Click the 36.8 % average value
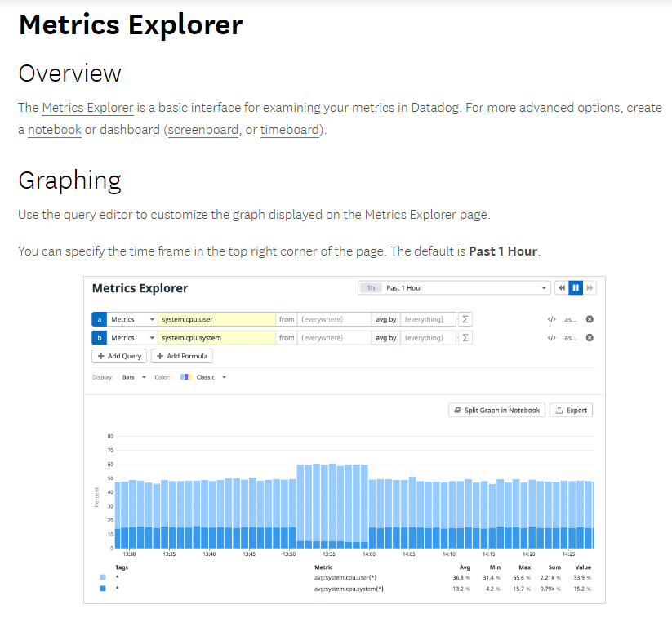Viewport: 672px width, 618px height. point(461,577)
